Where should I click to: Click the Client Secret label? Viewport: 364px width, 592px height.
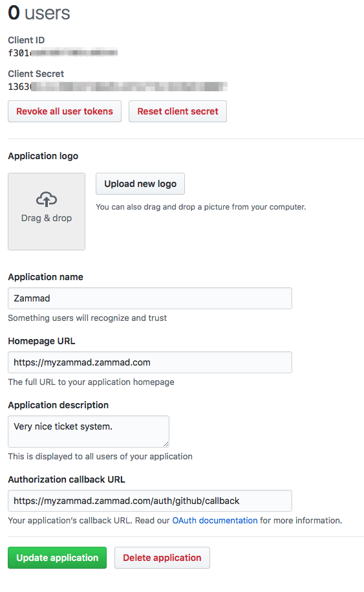pos(36,74)
